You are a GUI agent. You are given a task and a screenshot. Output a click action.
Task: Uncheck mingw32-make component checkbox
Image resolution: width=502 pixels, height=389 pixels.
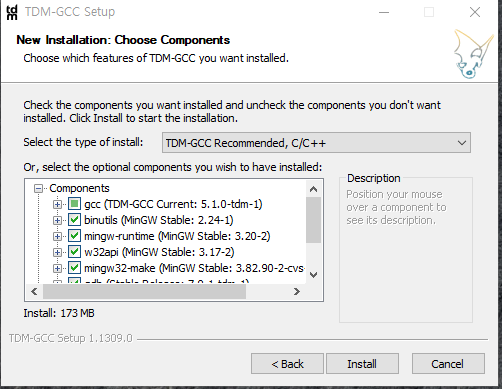[x=74, y=268]
